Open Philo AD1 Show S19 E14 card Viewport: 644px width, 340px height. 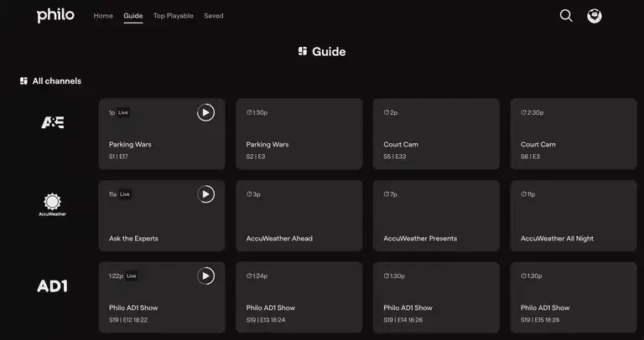436,297
